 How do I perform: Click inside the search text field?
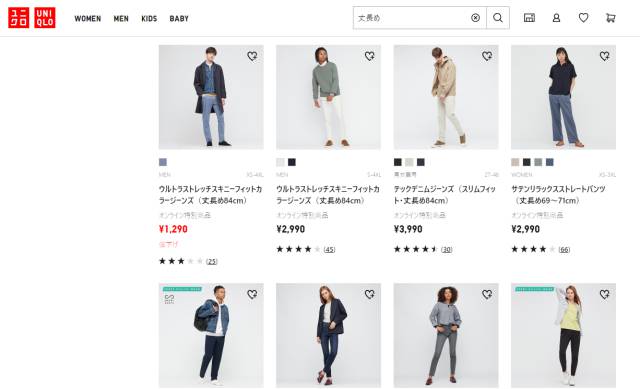tap(412, 18)
